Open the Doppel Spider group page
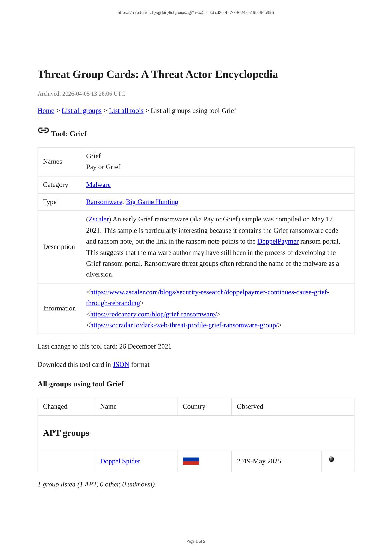This screenshot has height=554, width=392. (x=120, y=461)
